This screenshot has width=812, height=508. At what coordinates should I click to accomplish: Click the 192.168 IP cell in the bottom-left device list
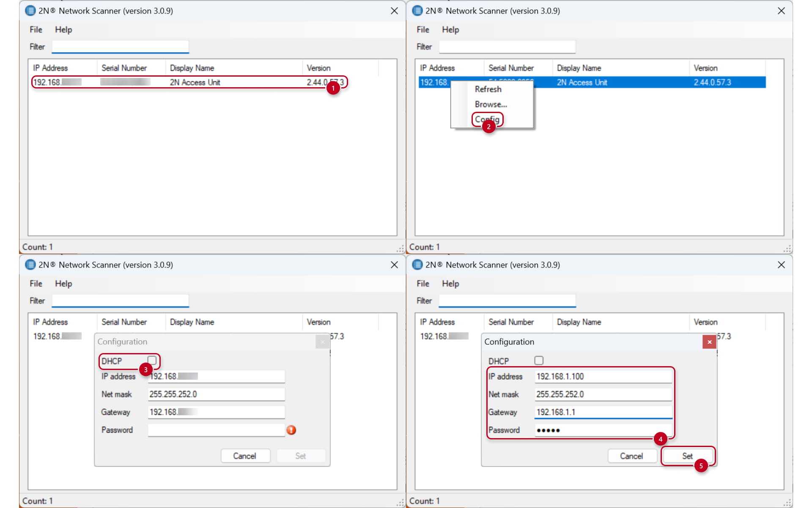(57, 336)
